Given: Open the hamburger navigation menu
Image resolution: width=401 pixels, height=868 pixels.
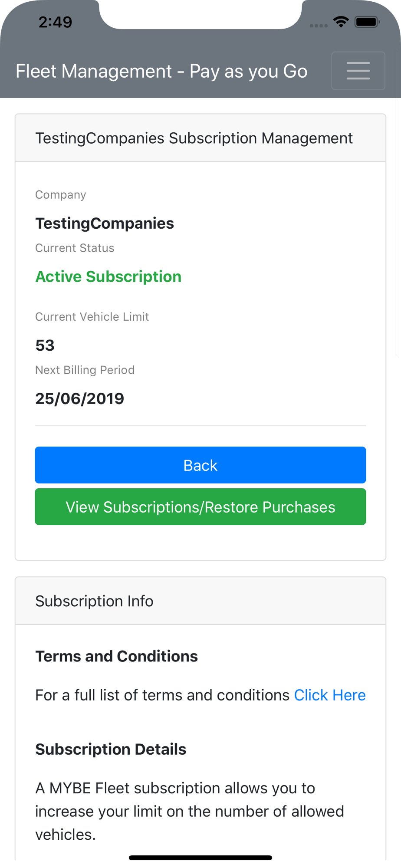Looking at the screenshot, I should [358, 71].
